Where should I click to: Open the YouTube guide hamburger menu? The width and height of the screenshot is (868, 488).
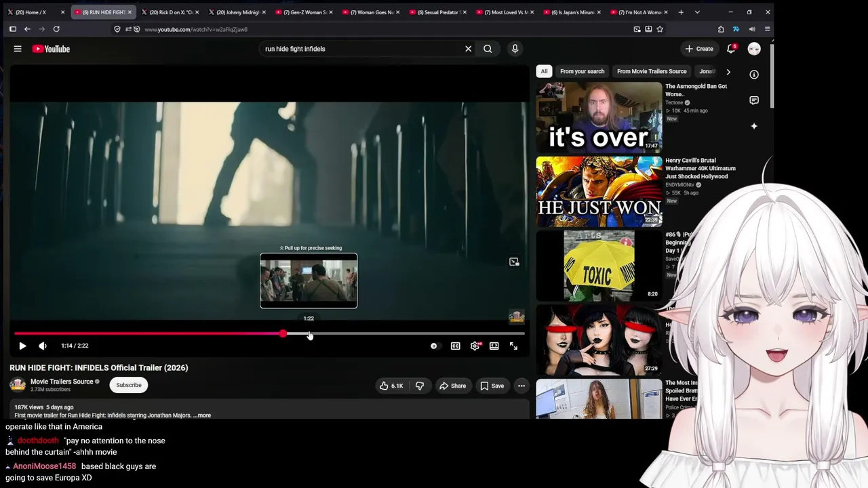[18, 49]
